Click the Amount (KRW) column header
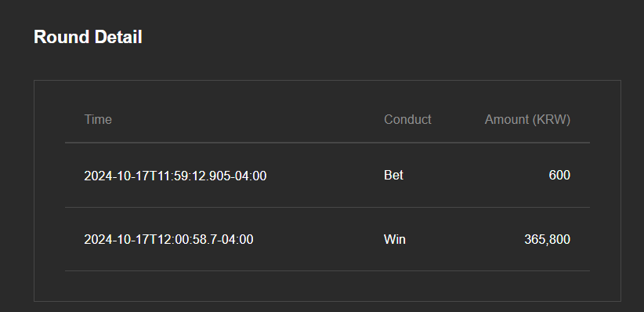Screen dimensions: 644x312 click(x=527, y=120)
